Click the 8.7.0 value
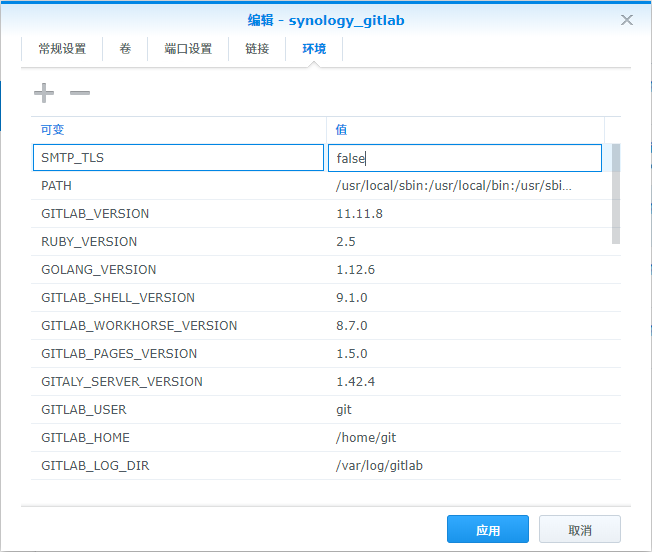 point(352,325)
